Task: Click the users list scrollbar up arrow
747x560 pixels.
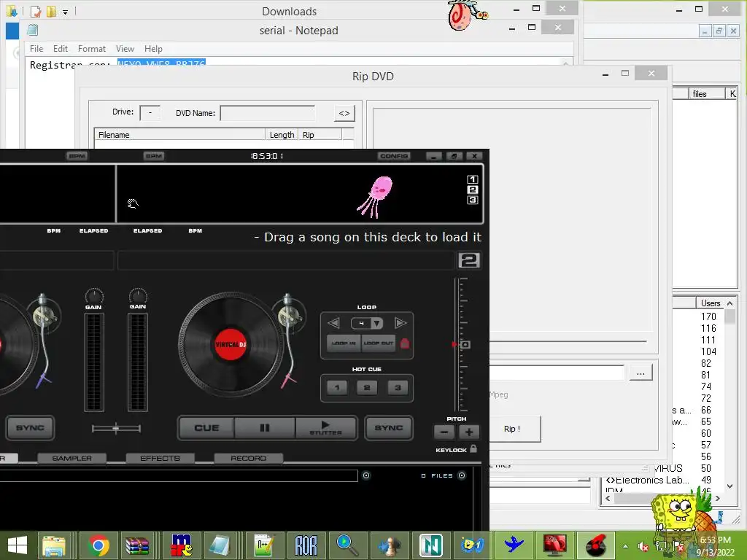Action: click(x=729, y=303)
